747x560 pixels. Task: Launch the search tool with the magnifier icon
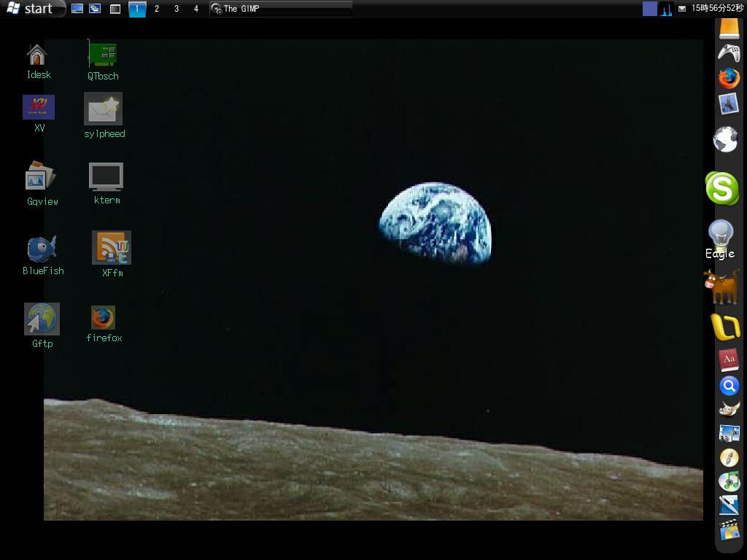[729, 386]
